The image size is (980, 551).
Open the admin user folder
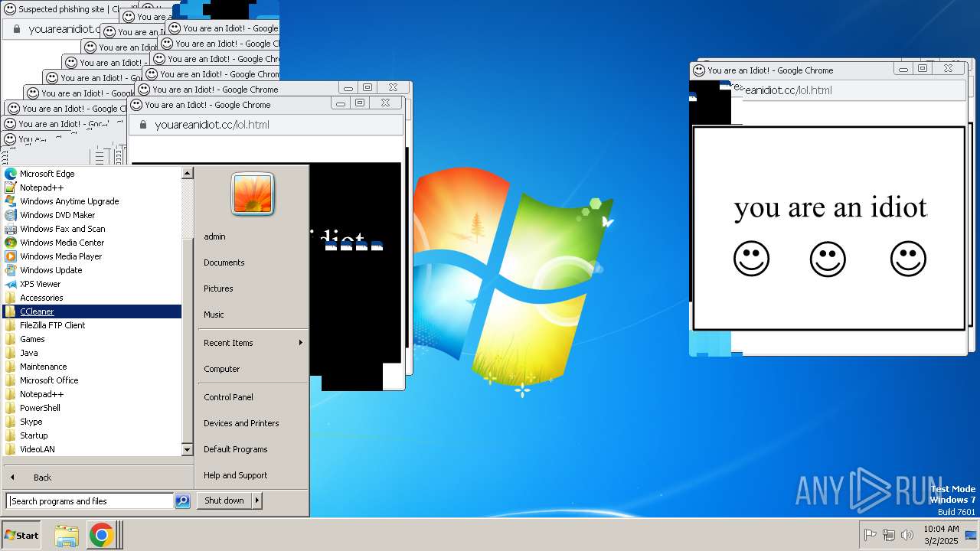point(252,236)
